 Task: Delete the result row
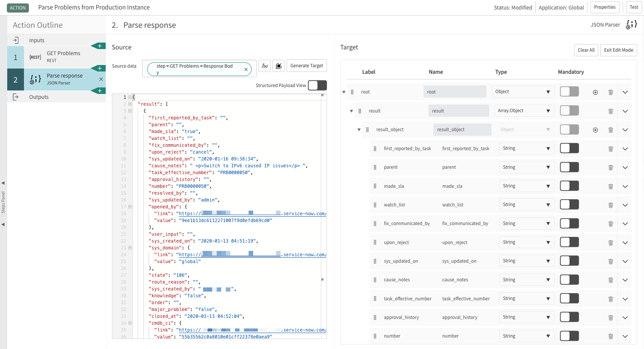611,111
